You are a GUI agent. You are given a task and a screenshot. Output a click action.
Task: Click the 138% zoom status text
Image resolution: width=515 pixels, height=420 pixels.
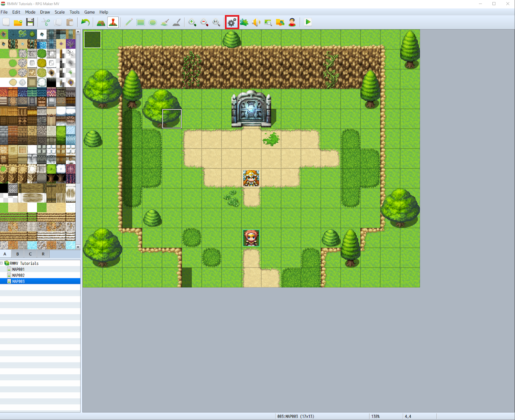[x=375, y=416]
